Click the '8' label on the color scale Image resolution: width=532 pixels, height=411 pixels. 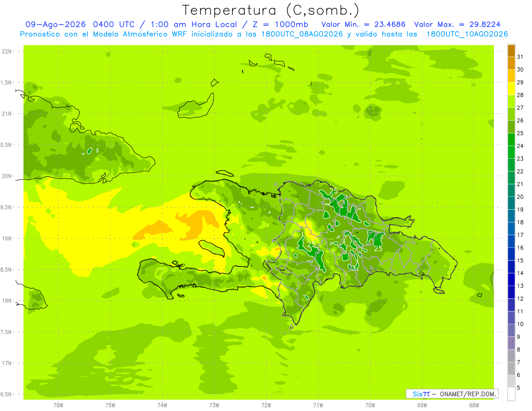(519, 349)
